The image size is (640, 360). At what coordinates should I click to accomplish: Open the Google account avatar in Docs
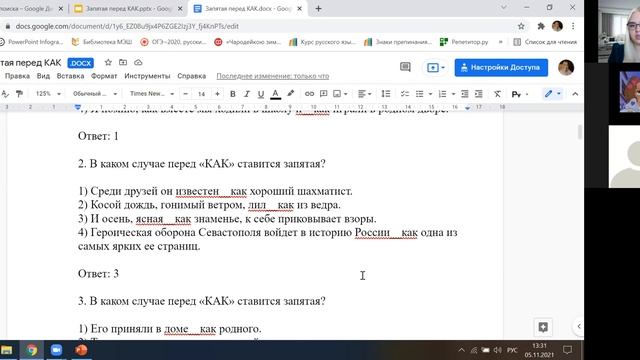566,67
